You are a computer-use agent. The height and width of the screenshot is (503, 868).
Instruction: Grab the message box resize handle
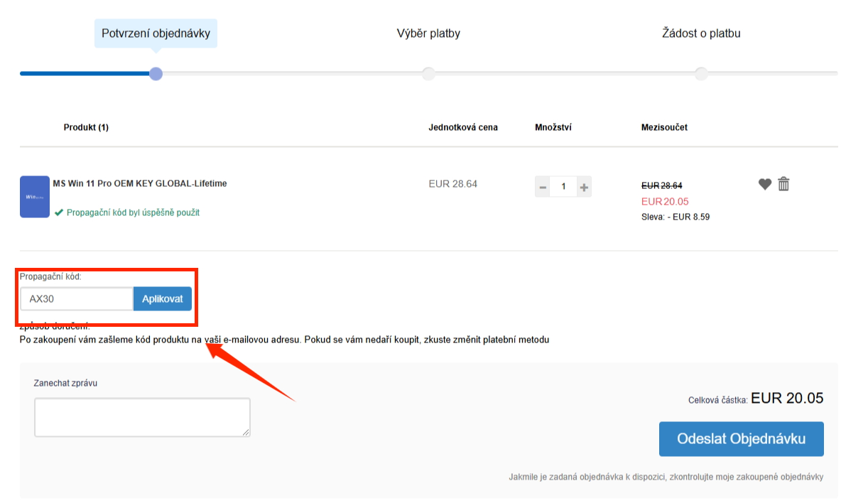[x=246, y=433]
